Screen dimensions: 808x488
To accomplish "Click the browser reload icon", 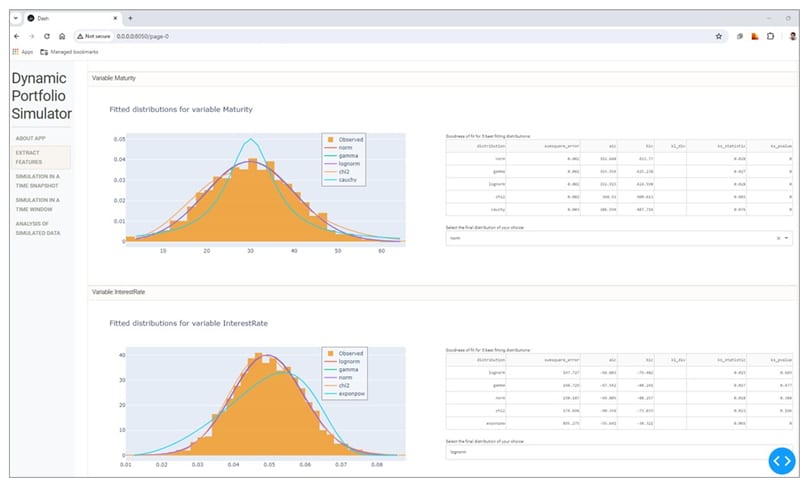I will point(47,35).
